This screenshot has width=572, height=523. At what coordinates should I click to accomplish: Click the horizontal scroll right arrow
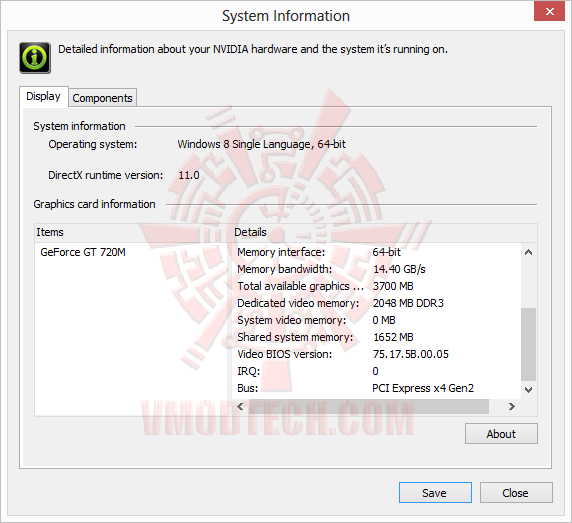pyautogui.click(x=511, y=406)
